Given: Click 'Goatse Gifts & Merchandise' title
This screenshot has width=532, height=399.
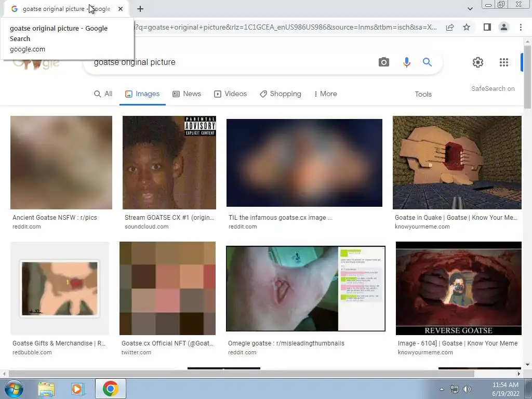Looking at the screenshot, I should (x=59, y=343).
